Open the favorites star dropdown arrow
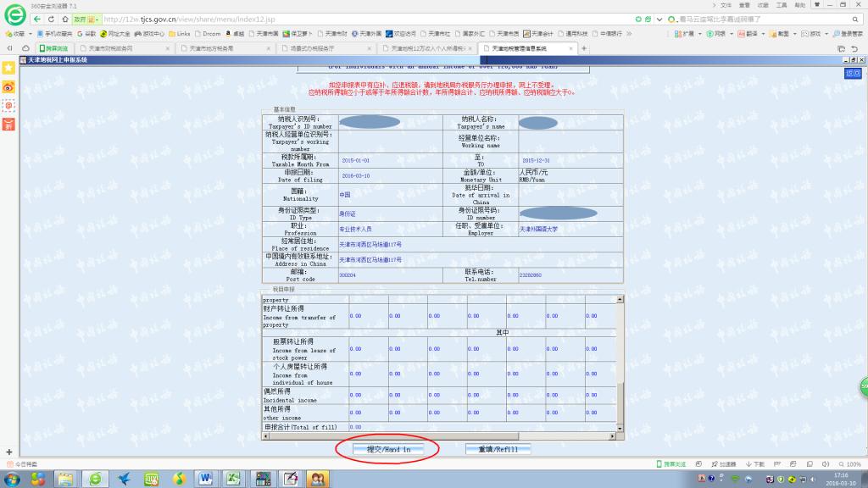 30,34
